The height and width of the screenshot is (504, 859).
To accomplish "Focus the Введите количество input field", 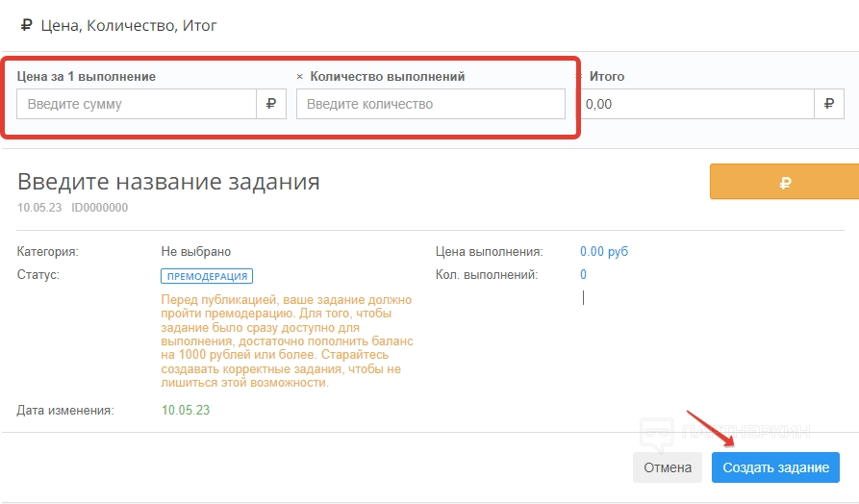I will click(x=430, y=104).
